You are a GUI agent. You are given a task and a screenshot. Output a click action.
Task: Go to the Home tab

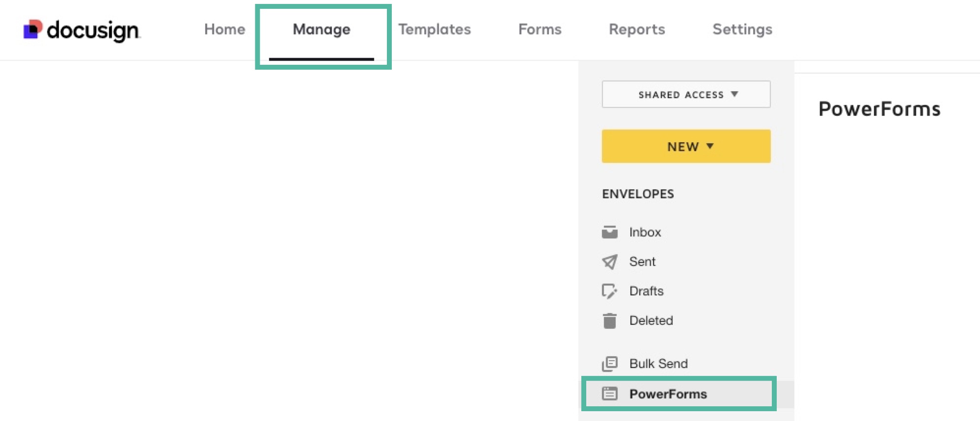pyautogui.click(x=224, y=29)
